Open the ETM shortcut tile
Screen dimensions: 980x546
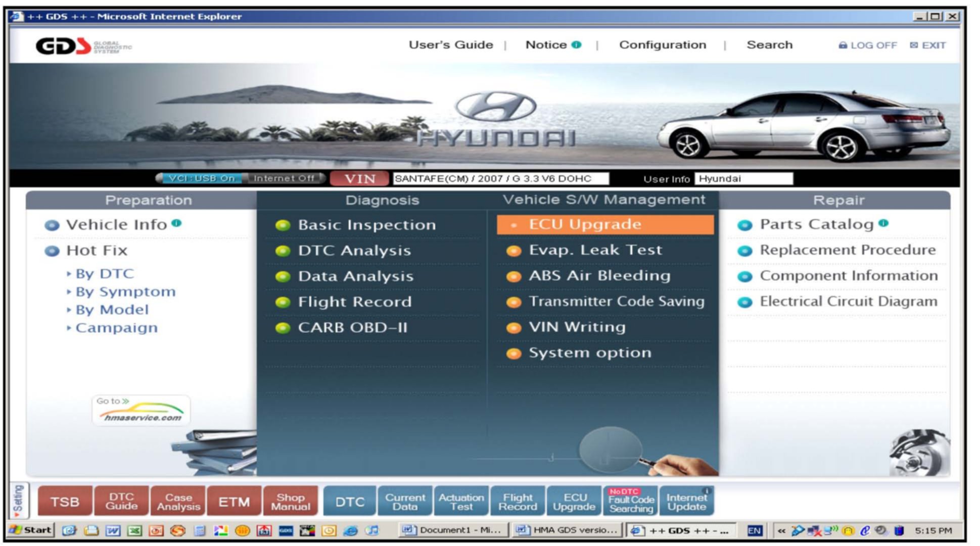coord(234,502)
